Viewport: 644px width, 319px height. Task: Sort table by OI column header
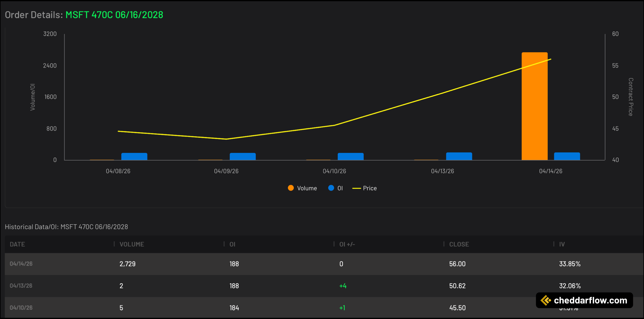(x=232, y=244)
